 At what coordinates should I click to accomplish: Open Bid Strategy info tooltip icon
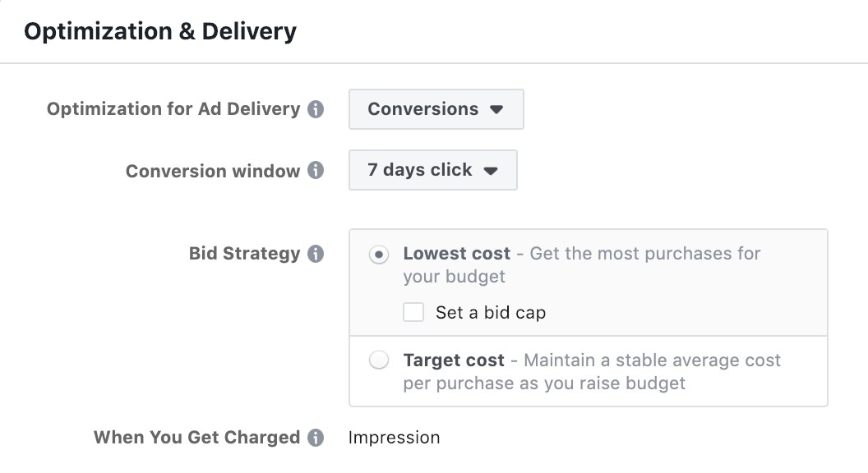point(316,254)
